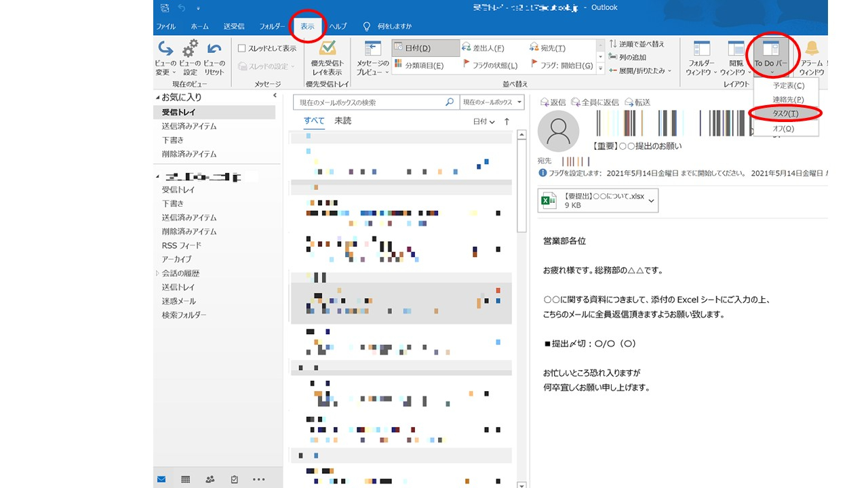Open the Calendar icon in the navigation bar
Image resolution: width=868 pixels, height=488 pixels.
185,479
